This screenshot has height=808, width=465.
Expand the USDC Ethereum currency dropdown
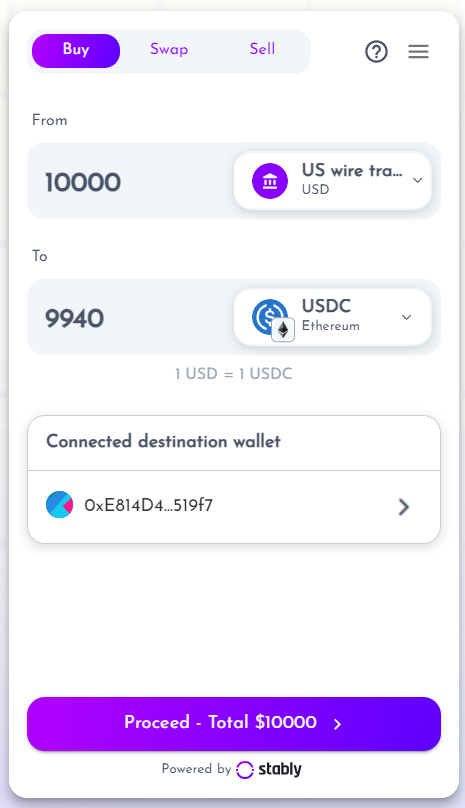click(x=333, y=317)
